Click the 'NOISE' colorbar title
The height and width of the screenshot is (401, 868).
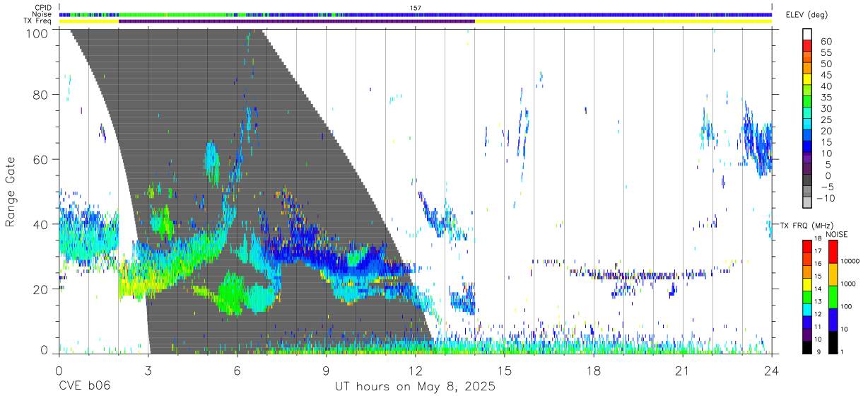[837, 234]
